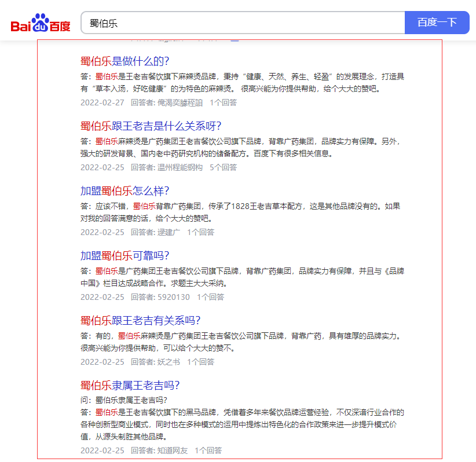Viewport: 476px width, 462px height.
Task: Open result 蜀伯乐跟王老吉有关系吗?
Action: click(141, 321)
